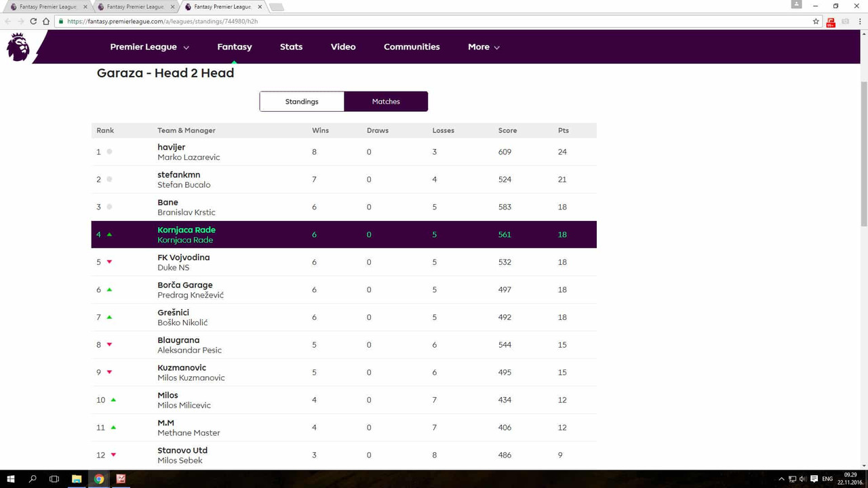Switch to the Matches view
This screenshot has width=868, height=488.
(x=386, y=102)
